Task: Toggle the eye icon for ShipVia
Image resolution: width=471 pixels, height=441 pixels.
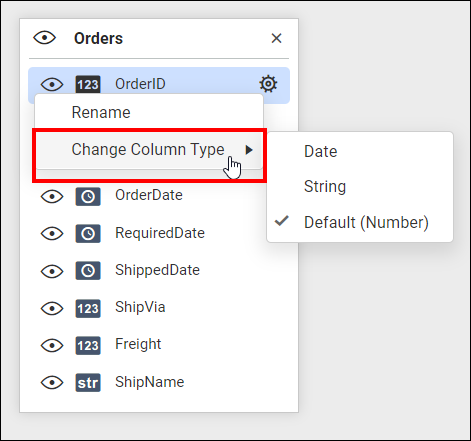Action: pyautogui.click(x=52, y=308)
